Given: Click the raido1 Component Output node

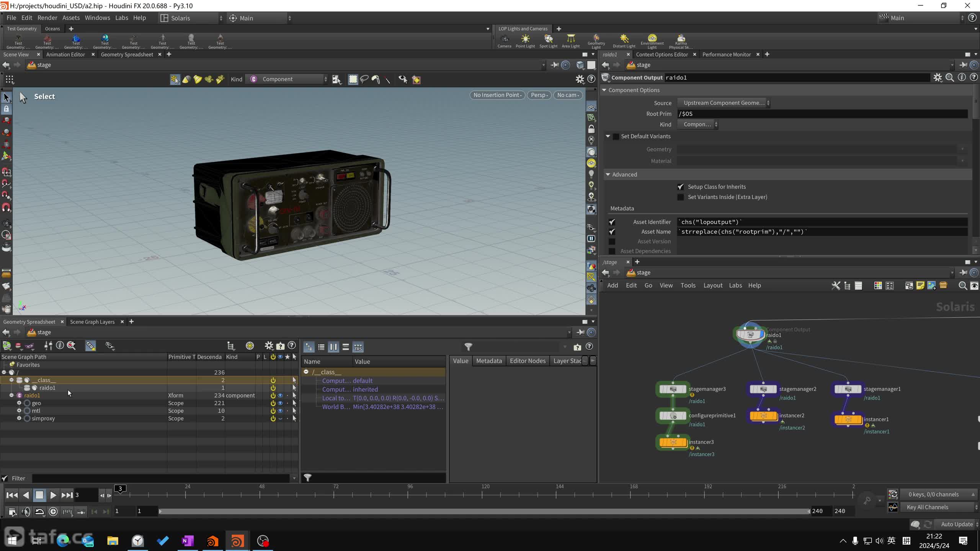Looking at the screenshot, I should [x=750, y=335].
